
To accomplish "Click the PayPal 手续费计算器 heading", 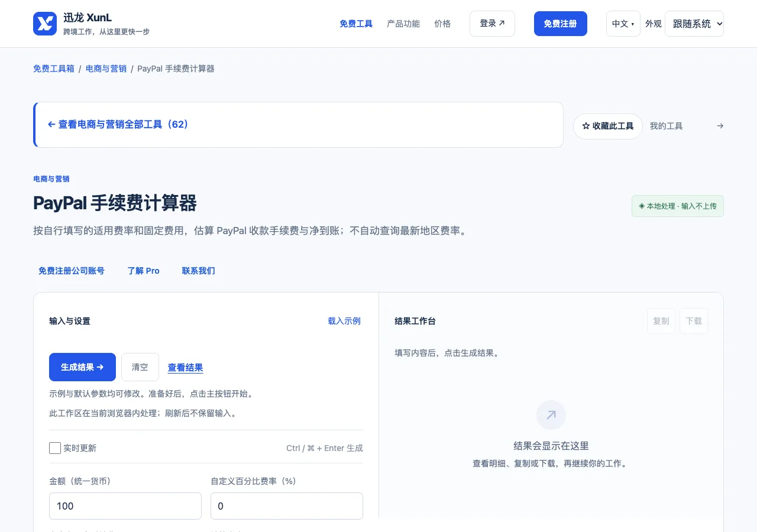I will click(115, 203).
